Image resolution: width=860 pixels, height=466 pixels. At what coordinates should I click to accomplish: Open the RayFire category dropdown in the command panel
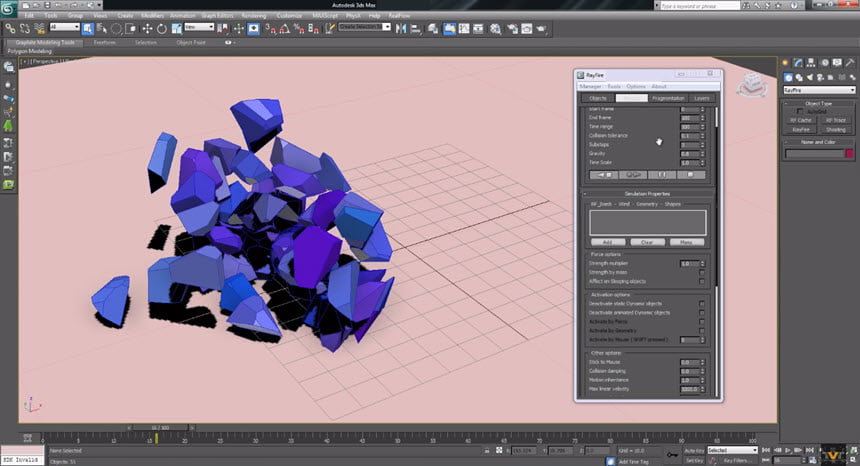[819, 90]
